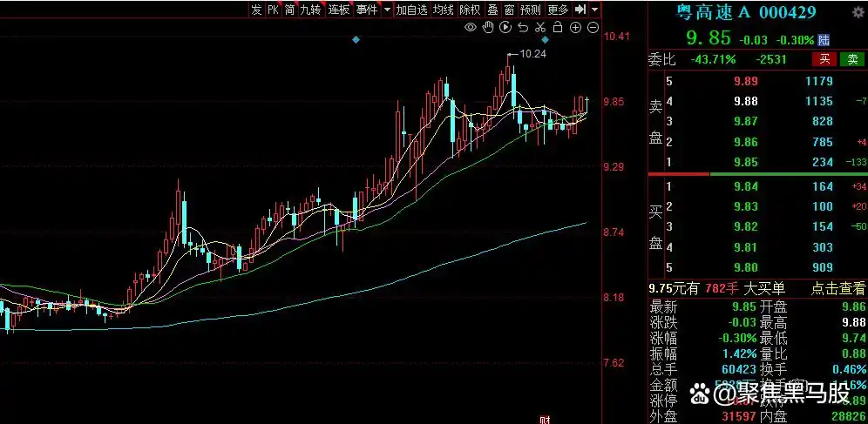Open the 九转 indicator

click(x=310, y=10)
